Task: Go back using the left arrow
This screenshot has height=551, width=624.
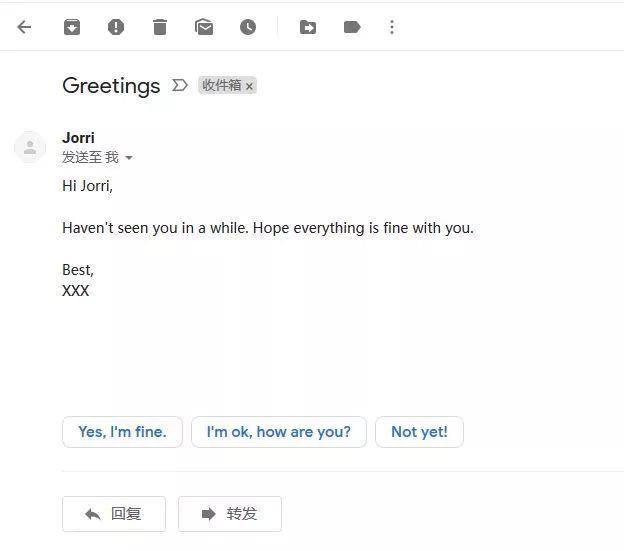Action: pos(24,27)
